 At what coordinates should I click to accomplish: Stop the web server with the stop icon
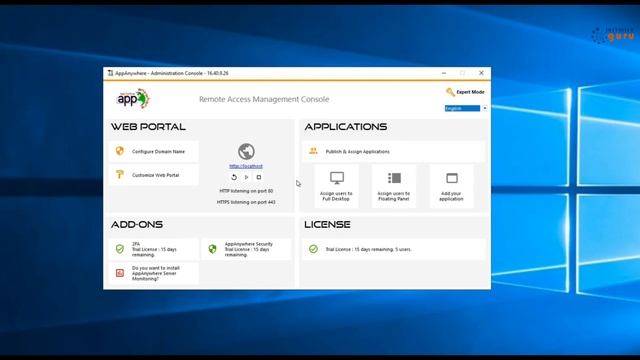point(259,177)
